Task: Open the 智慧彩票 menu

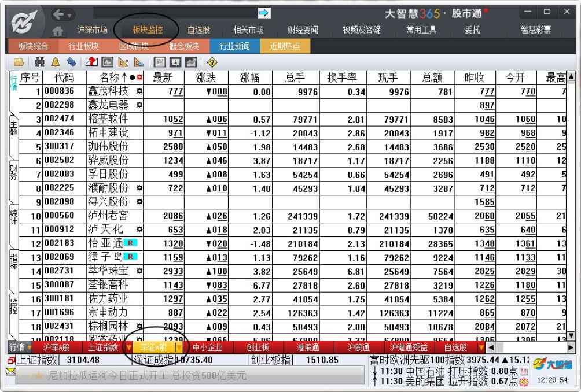Action: coord(536,29)
